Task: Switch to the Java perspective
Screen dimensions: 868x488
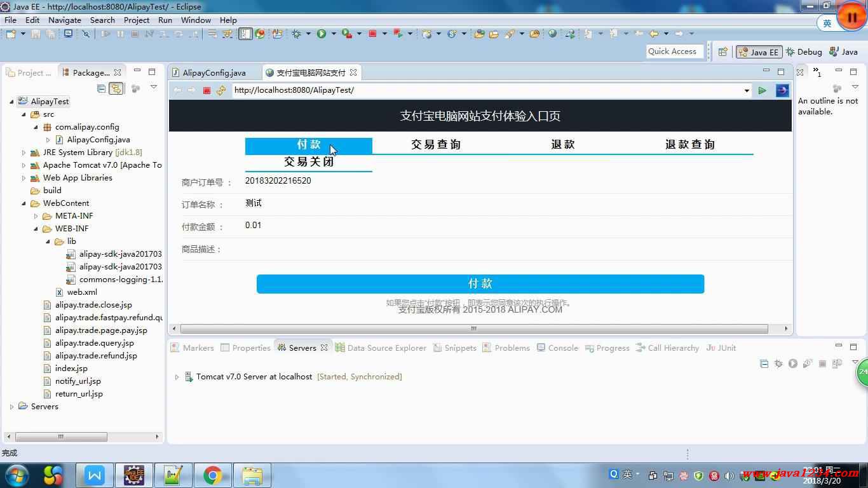Action: (x=844, y=52)
